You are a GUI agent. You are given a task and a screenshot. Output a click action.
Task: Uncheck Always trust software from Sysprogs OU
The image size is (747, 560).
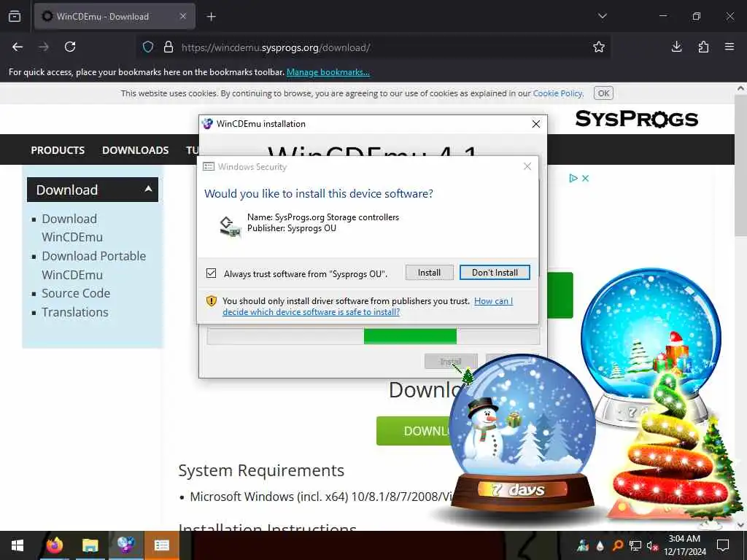point(211,273)
